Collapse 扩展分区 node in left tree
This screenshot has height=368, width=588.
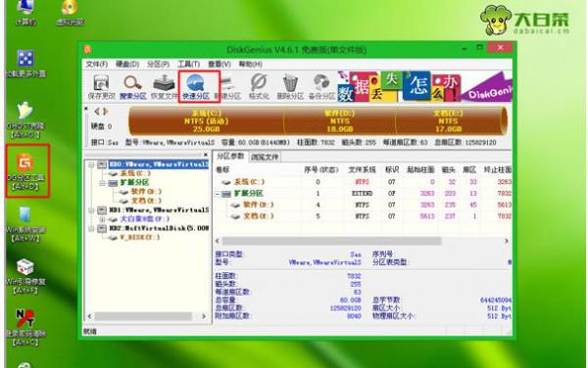pos(102,183)
